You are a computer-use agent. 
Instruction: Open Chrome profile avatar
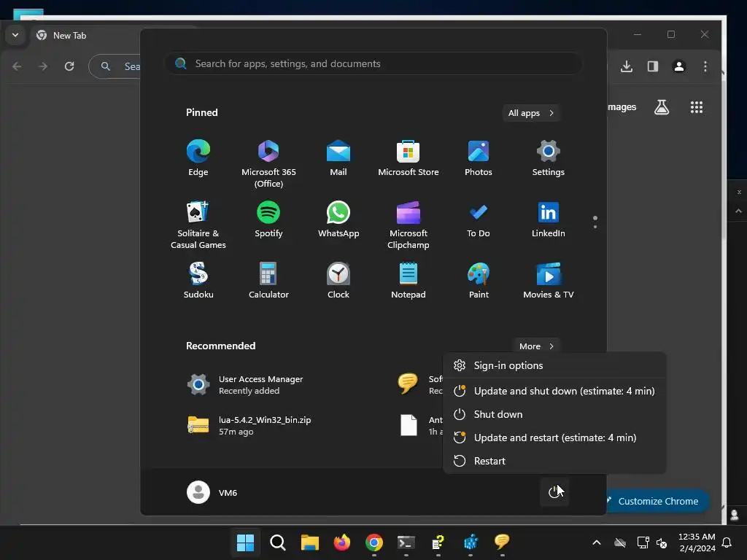coord(679,66)
